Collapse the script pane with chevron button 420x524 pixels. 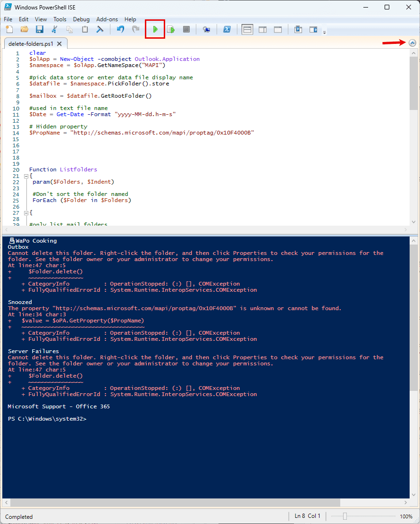[x=412, y=43]
